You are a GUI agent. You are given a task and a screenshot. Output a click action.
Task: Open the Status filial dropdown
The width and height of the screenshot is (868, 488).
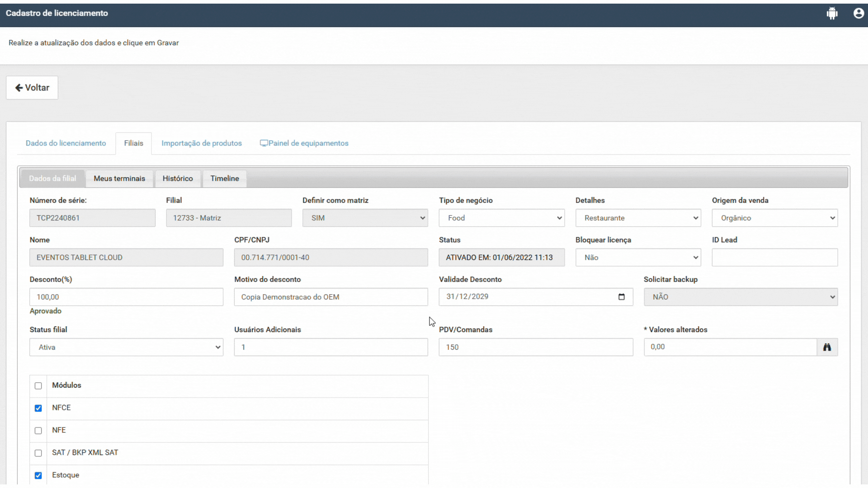pos(126,347)
